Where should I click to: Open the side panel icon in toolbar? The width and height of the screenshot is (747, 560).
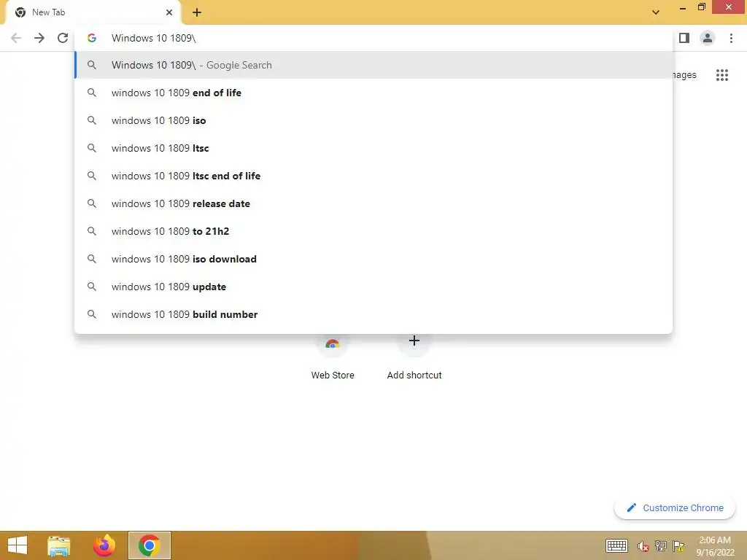click(x=684, y=38)
